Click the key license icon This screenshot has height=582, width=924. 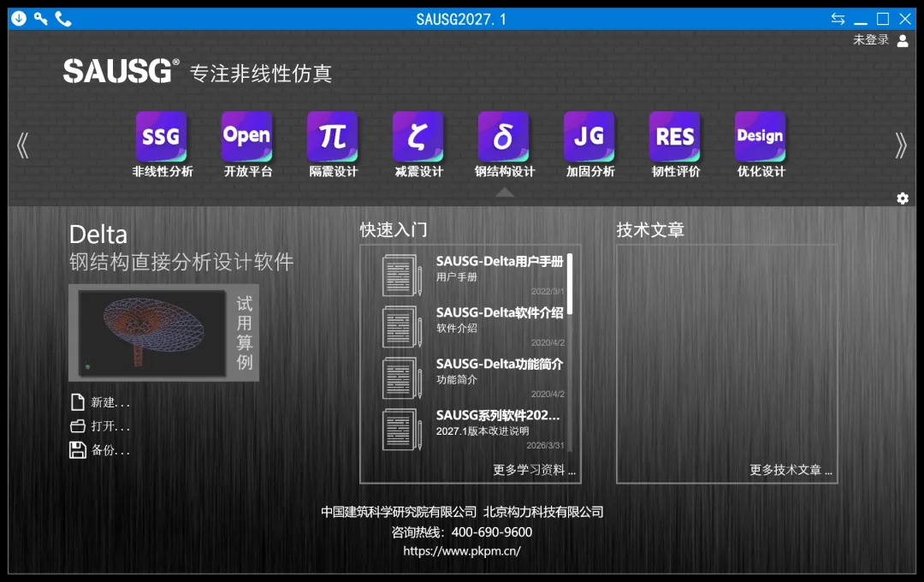pyautogui.click(x=41, y=19)
